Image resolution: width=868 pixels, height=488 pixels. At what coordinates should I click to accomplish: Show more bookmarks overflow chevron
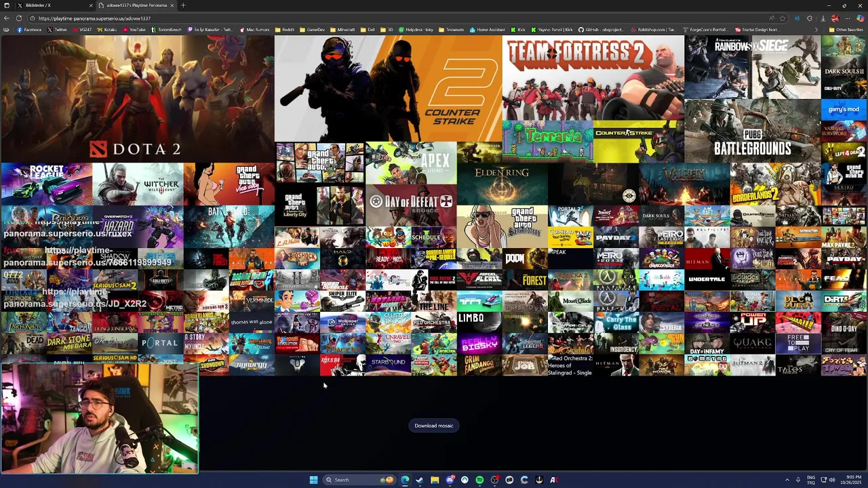(x=816, y=30)
